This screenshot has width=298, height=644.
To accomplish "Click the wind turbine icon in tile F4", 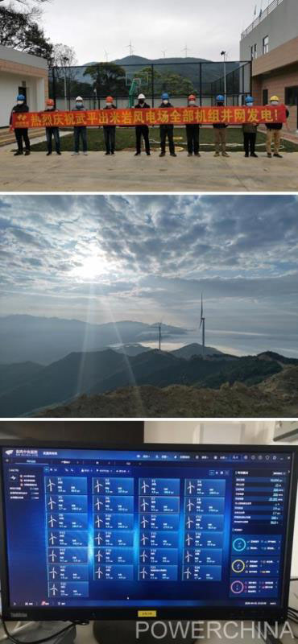I will [191, 488].
